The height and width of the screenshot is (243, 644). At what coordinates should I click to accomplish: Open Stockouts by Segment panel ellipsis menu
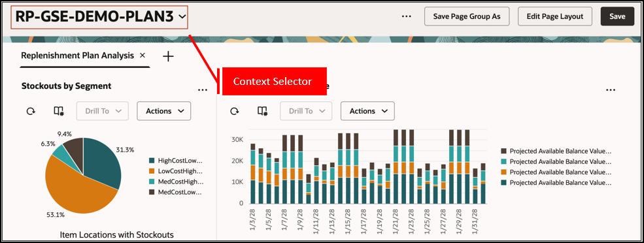[203, 90]
